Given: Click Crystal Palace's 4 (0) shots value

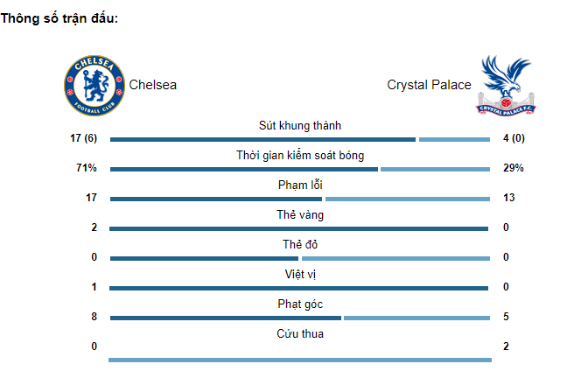Looking at the screenshot, I should [514, 138].
